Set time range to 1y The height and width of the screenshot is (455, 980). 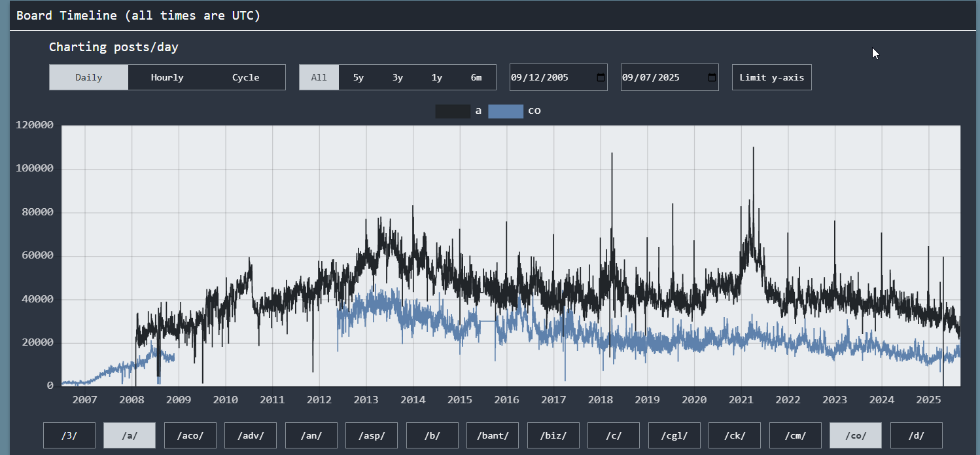[436, 77]
